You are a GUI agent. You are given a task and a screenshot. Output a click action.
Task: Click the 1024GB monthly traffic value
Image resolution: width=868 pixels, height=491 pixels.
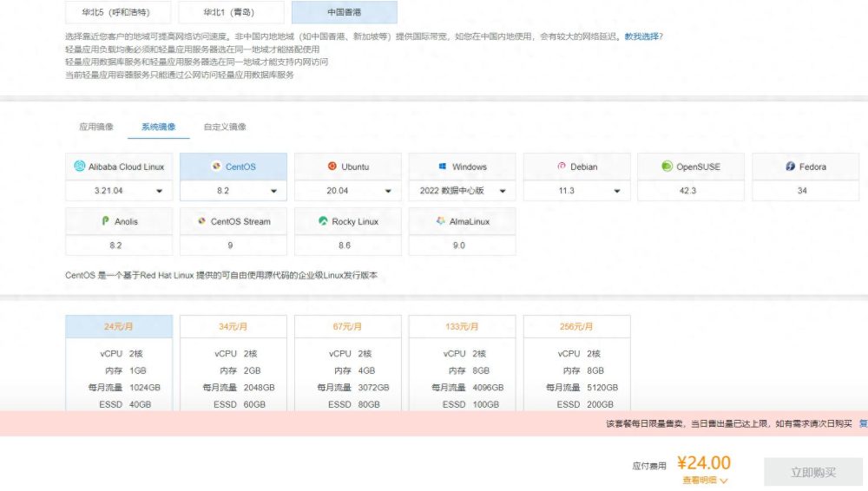145,388
